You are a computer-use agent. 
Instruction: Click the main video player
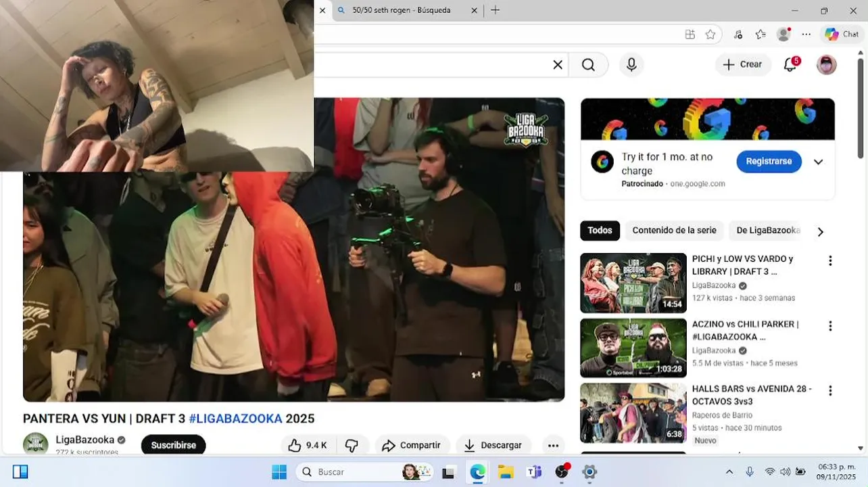point(294,250)
